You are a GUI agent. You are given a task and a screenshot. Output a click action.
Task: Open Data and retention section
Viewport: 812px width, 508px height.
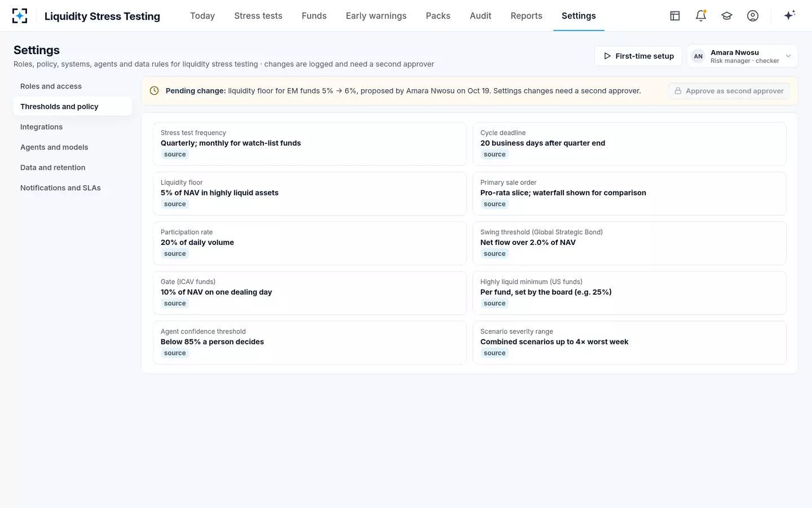pyautogui.click(x=73, y=168)
